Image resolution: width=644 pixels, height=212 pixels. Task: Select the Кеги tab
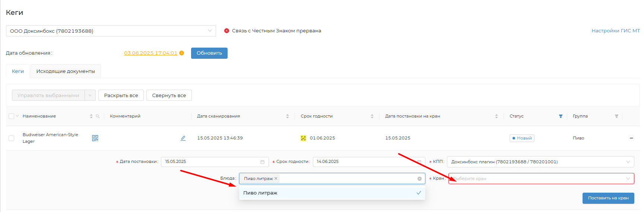[18, 71]
